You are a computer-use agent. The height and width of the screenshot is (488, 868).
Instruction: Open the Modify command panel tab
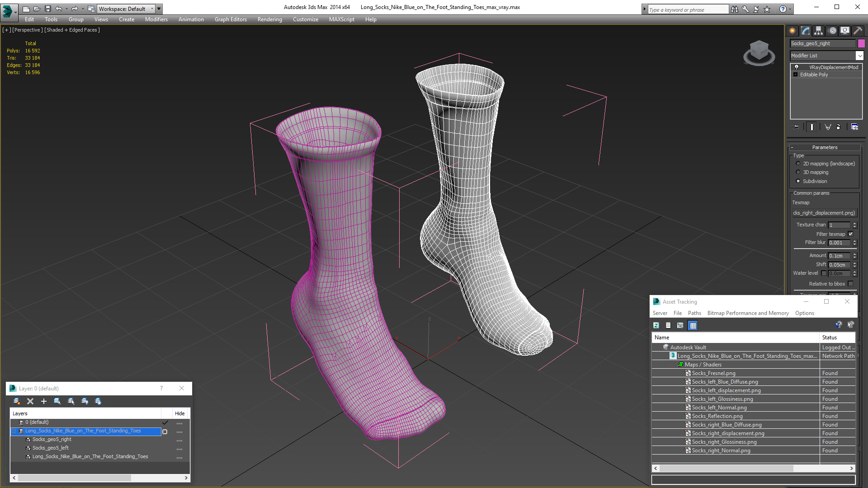[806, 31]
